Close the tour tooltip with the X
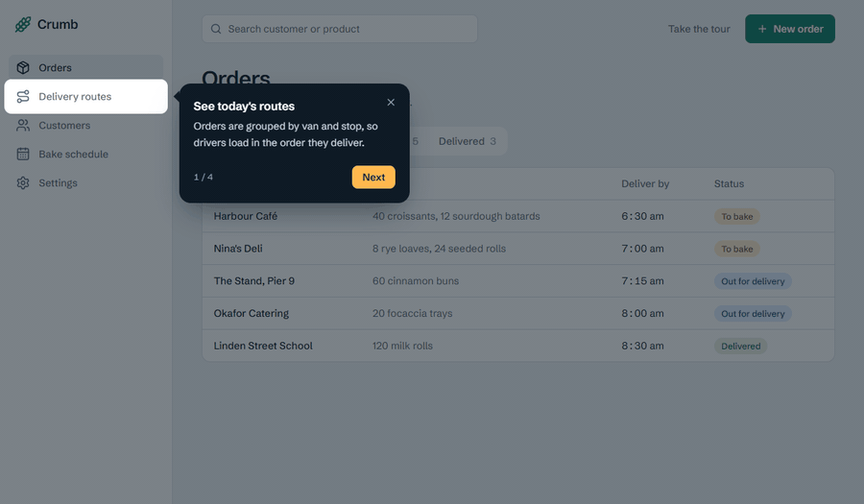This screenshot has height=504, width=864. click(391, 103)
